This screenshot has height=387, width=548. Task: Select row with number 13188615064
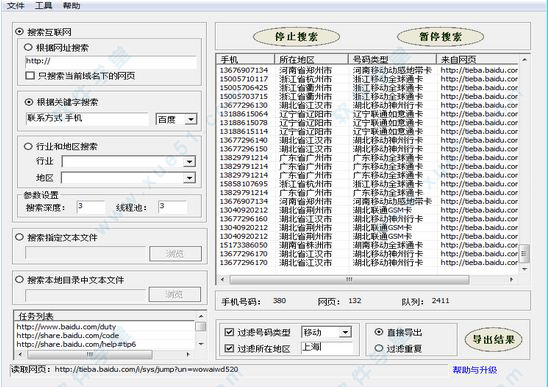coord(368,114)
